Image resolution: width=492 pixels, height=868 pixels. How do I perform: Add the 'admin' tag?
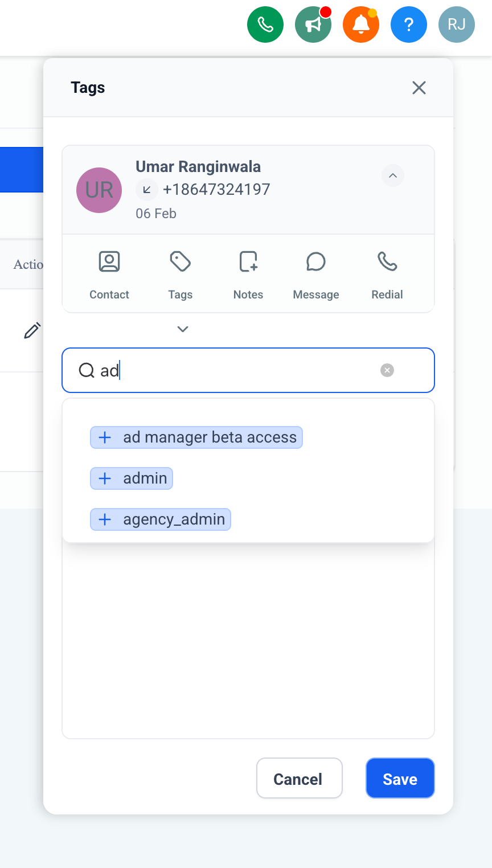pos(132,478)
